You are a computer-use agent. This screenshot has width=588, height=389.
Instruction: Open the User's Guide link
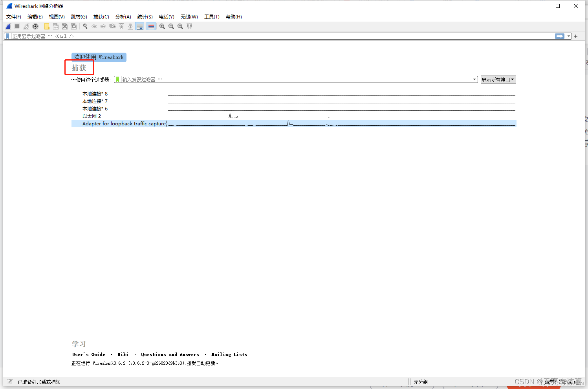coord(89,354)
